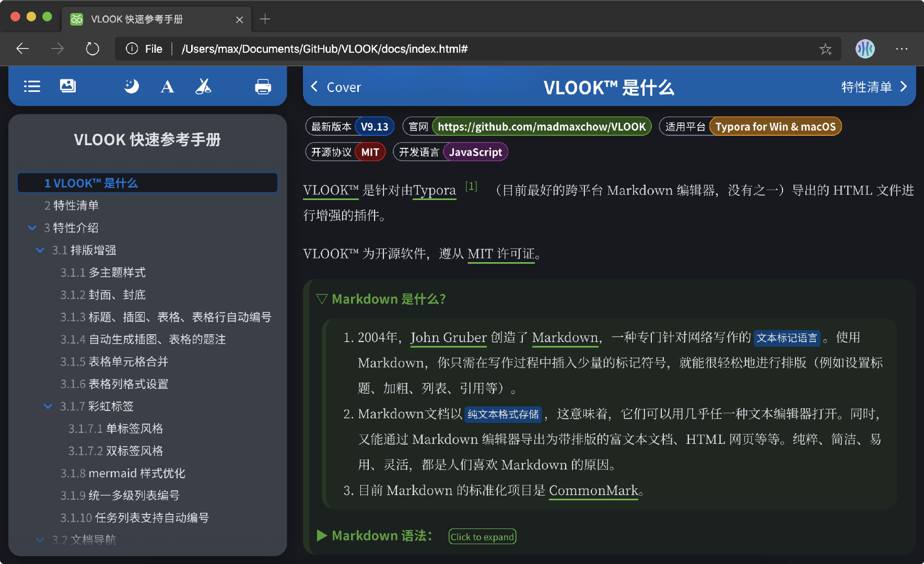Select outline item 3.1.7 彩虹标签
This screenshot has width=924, height=564.
point(97,406)
